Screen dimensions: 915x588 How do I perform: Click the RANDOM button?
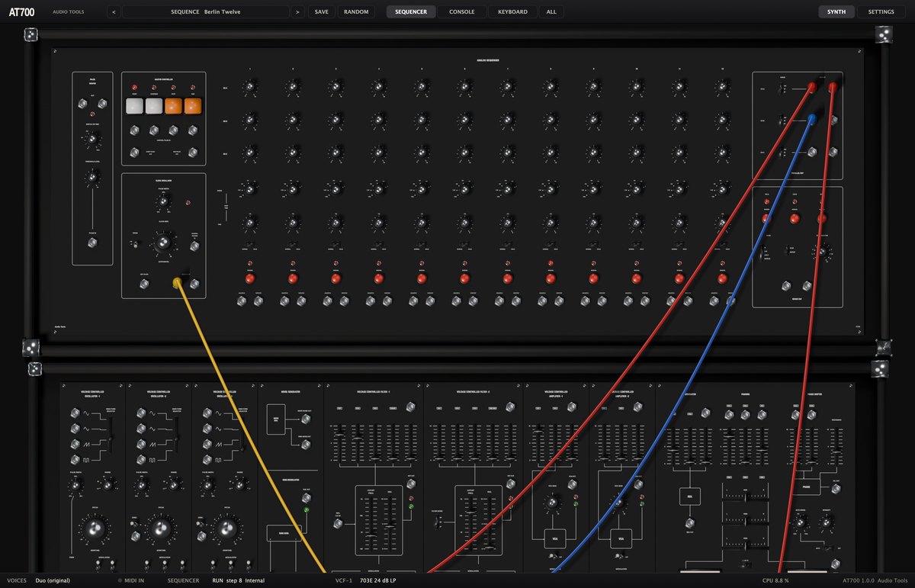[x=356, y=12]
